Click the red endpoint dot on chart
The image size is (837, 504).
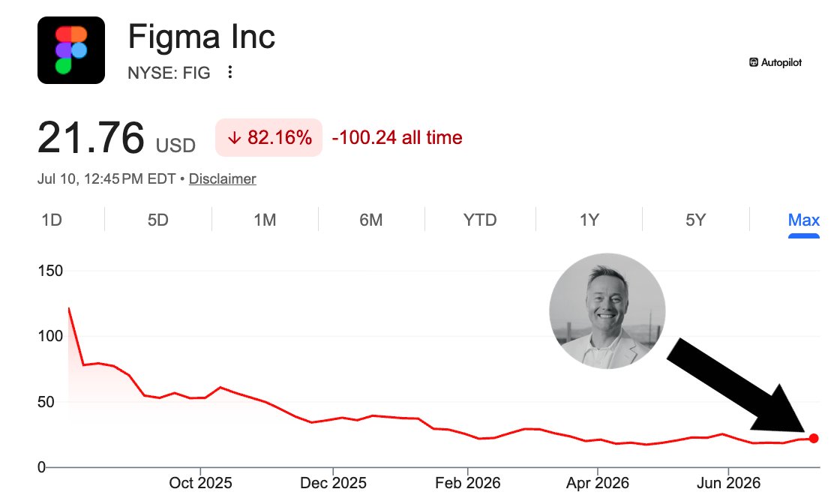coord(814,438)
